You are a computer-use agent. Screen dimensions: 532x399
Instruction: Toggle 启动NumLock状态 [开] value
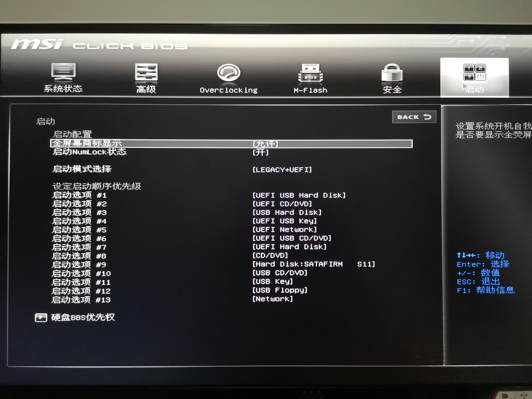(x=261, y=152)
